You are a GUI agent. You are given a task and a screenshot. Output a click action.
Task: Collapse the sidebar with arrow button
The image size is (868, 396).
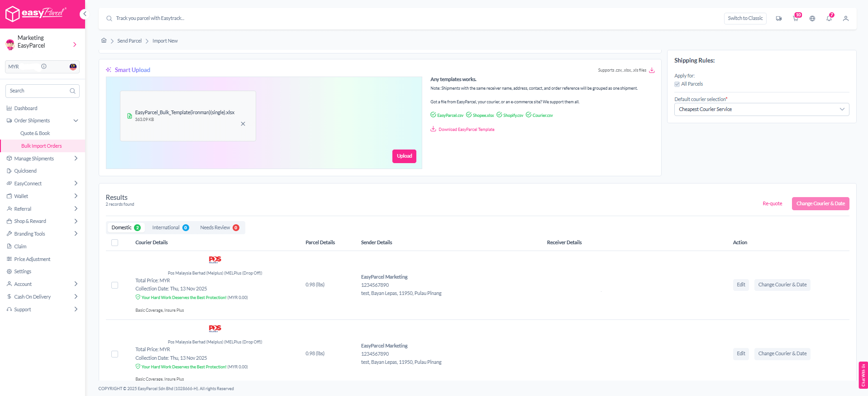pyautogui.click(x=84, y=14)
